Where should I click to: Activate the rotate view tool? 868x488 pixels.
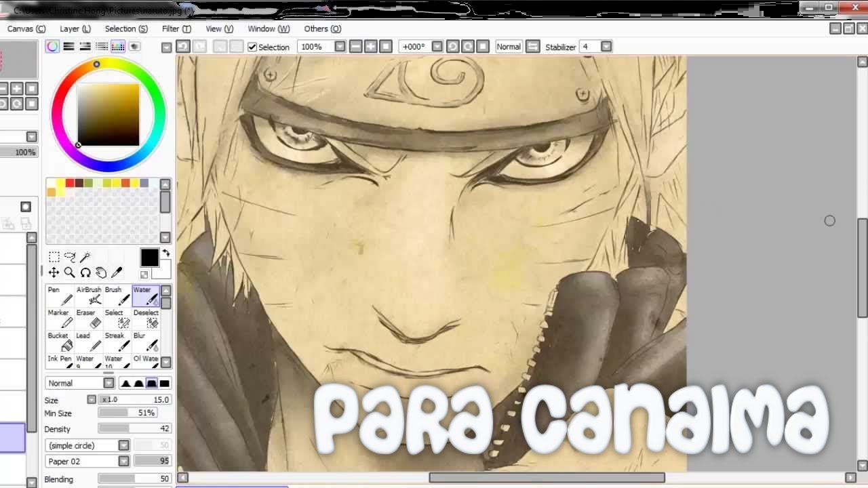click(x=85, y=272)
